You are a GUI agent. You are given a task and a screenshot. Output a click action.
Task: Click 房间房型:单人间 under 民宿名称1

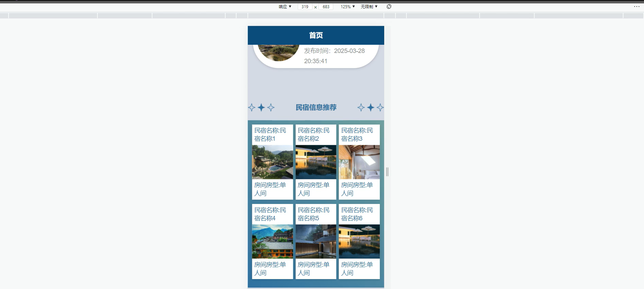270,189
